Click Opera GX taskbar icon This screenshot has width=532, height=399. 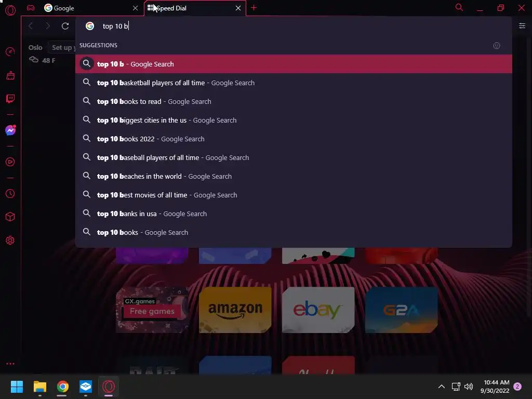[109, 387]
